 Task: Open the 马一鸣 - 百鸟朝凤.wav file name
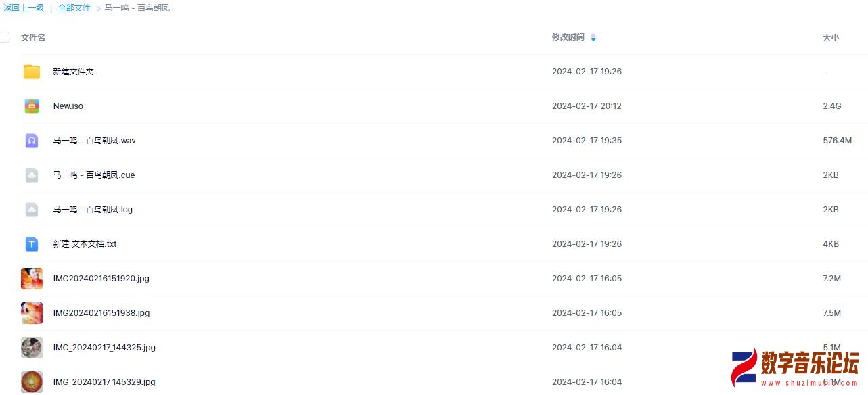pyautogui.click(x=95, y=141)
